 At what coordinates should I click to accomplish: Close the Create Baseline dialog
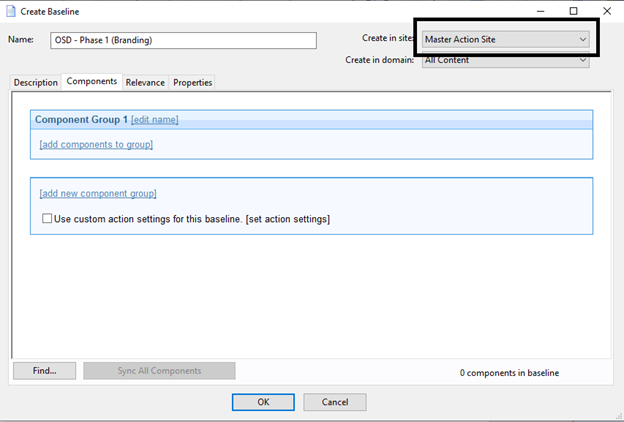click(607, 11)
